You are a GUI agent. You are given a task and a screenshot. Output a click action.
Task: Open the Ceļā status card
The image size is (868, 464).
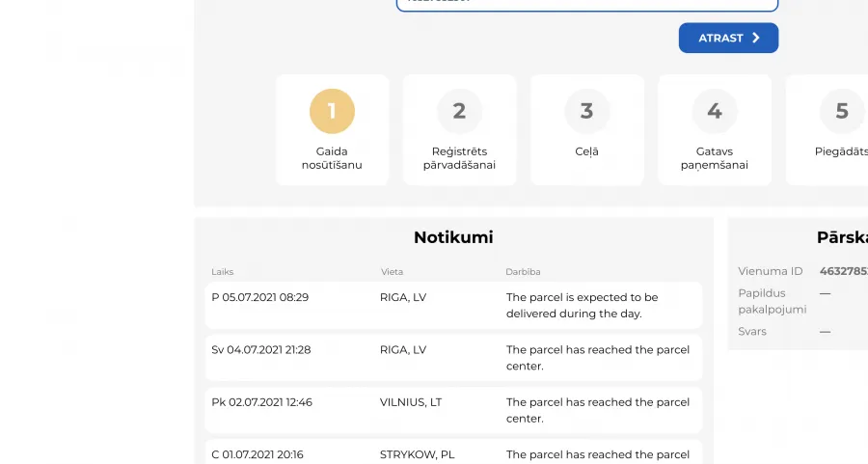click(x=587, y=130)
